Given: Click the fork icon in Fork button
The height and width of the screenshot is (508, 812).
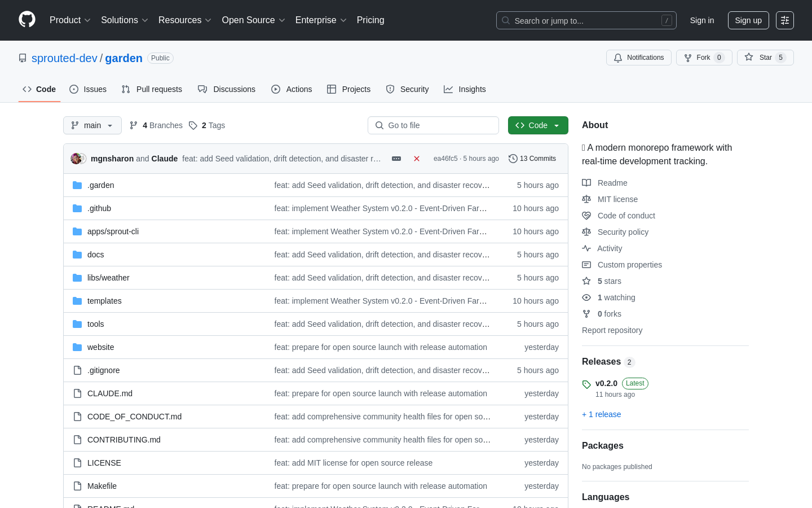Looking at the screenshot, I should (x=688, y=58).
